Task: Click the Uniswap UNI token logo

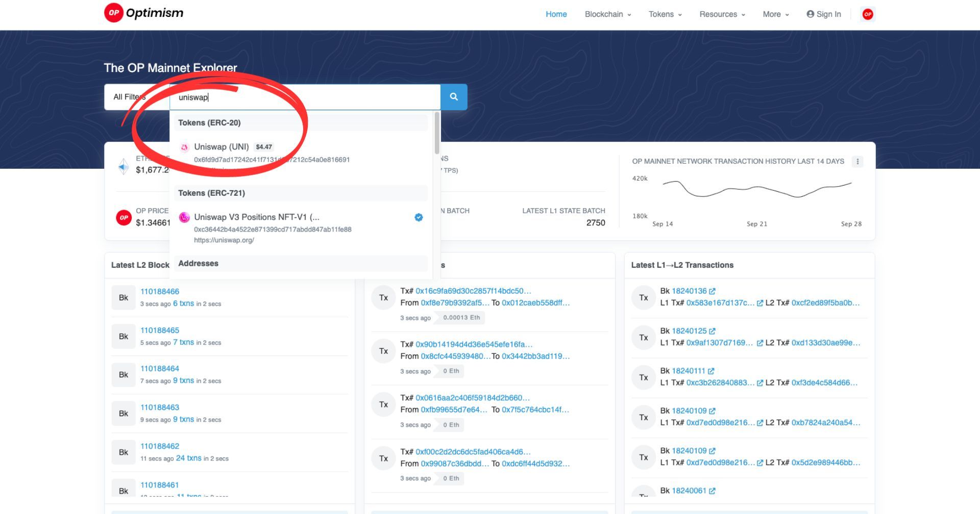Action: pyautogui.click(x=184, y=147)
